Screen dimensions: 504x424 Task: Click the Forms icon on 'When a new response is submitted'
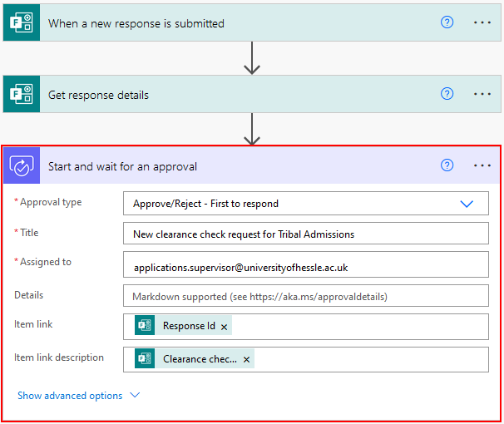tap(22, 22)
